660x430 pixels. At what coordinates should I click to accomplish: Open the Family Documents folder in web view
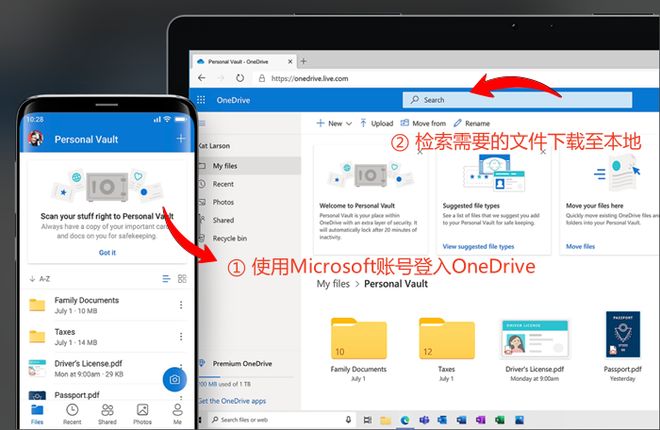[359, 339]
